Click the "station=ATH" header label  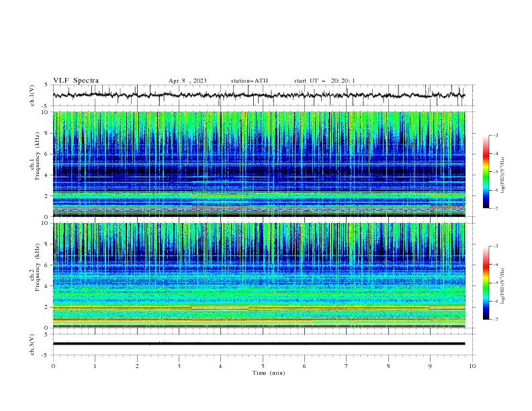pyautogui.click(x=249, y=81)
